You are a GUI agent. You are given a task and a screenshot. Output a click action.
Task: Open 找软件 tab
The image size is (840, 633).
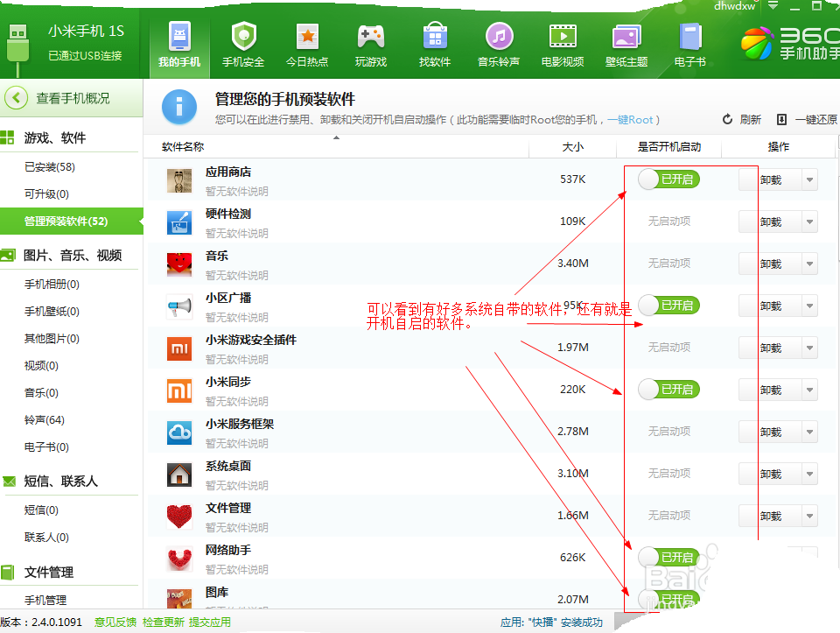[435, 45]
